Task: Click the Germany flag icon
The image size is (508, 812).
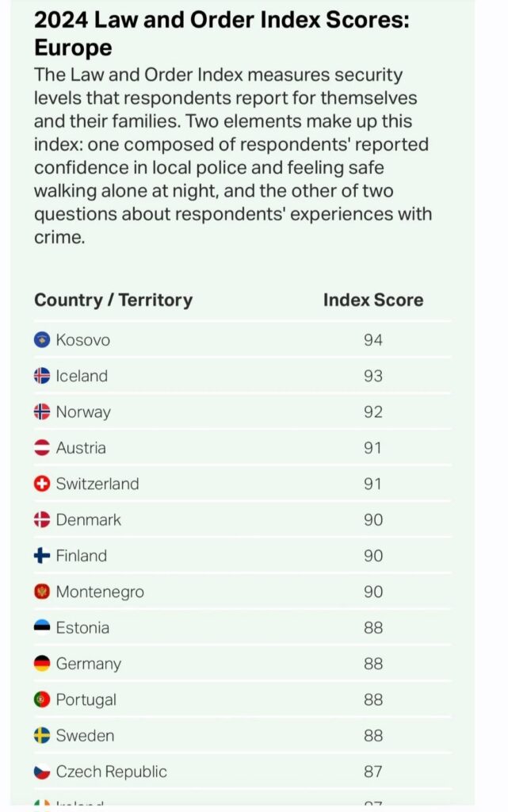Action: pyautogui.click(x=42, y=664)
